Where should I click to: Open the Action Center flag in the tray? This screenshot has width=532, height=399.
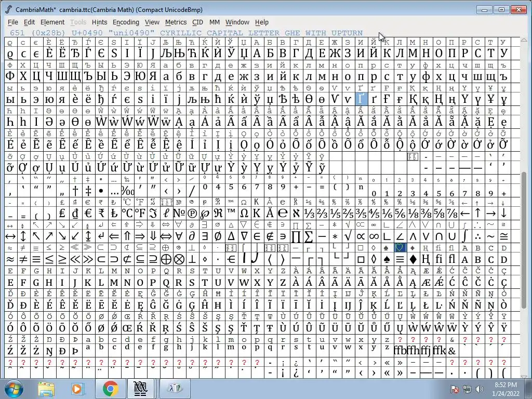(x=455, y=390)
